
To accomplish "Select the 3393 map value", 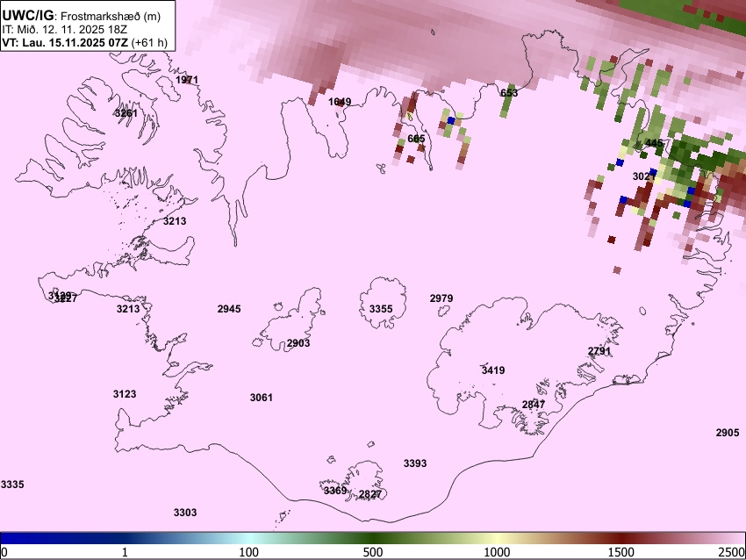I will 415,463.
